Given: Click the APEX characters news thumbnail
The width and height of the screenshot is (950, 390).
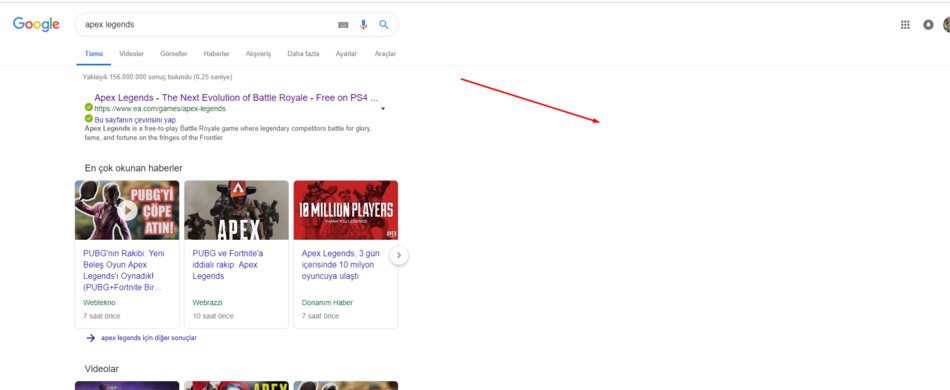Looking at the screenshot, I should pos(236,210).
